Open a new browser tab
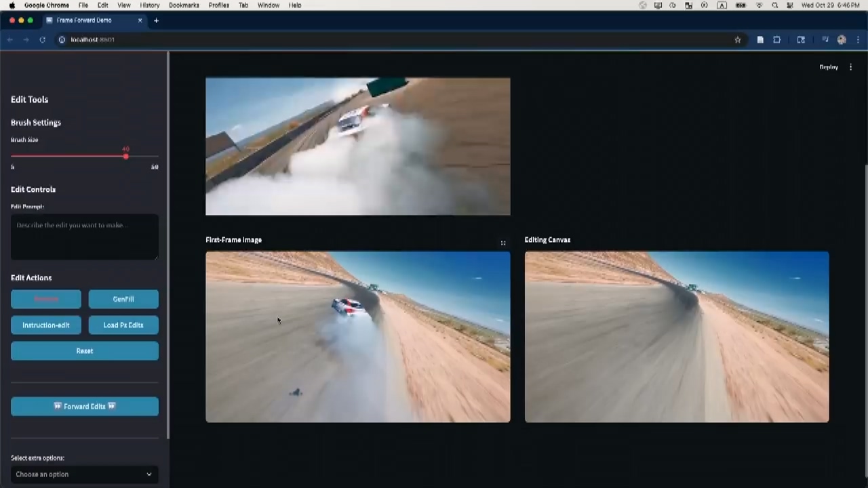Viewport: 868px width, 488px height. click(156, 20)
